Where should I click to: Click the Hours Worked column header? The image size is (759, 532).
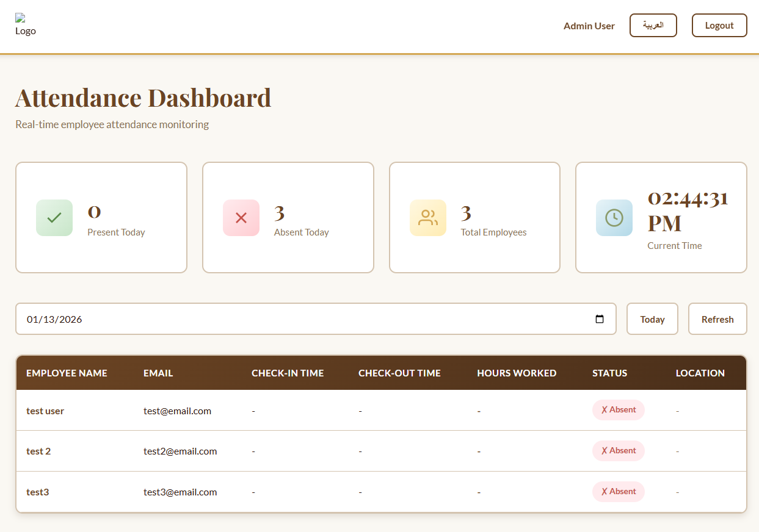pos(517,373)
